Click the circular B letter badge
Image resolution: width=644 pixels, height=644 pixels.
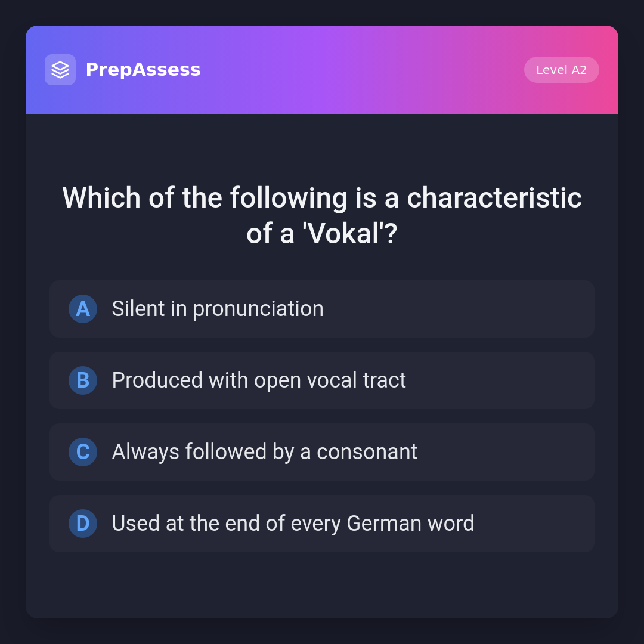point(83,380)
